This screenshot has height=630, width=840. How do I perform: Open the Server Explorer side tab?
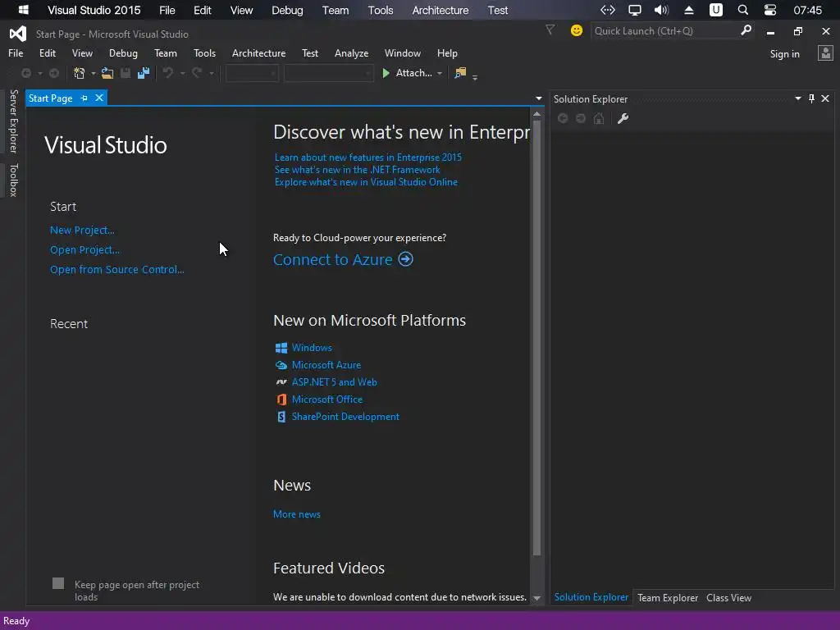pos(13,121)
